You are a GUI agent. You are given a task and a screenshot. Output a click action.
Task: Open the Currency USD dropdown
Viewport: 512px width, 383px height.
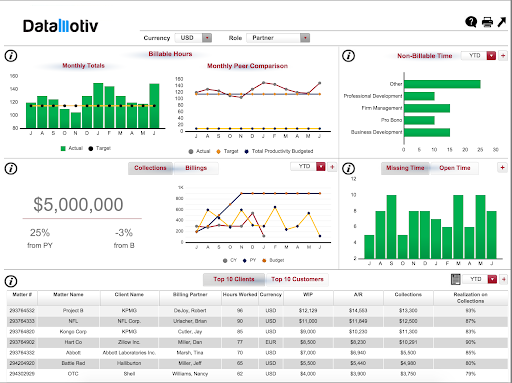point(193,38)
